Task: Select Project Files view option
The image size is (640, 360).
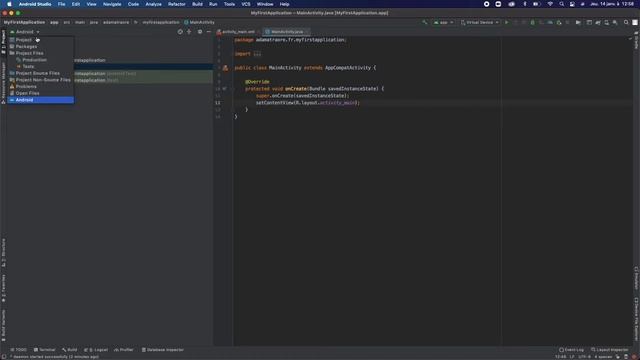Action: point(40,53)
